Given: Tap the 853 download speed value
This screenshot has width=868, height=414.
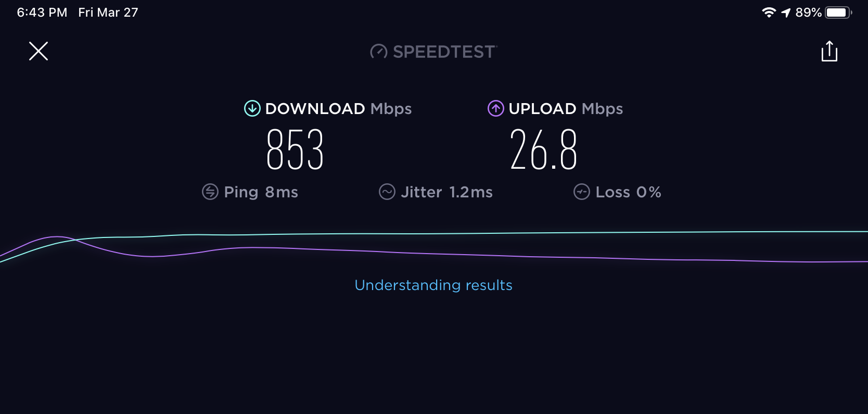Looking at the screenshot, I should (295, 150).
